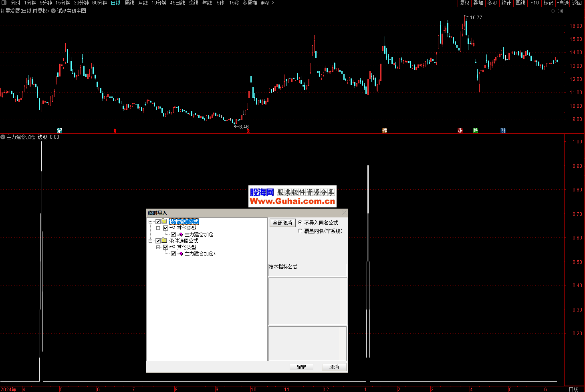
Task: Click the diamond icon at chart top-right
Action: pyautogui.click(x=553, y=11)
